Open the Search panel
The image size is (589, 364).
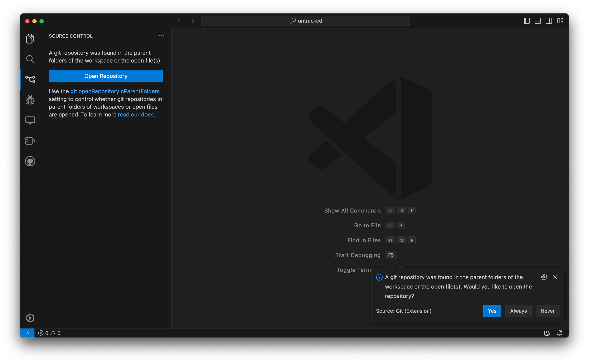30,59
